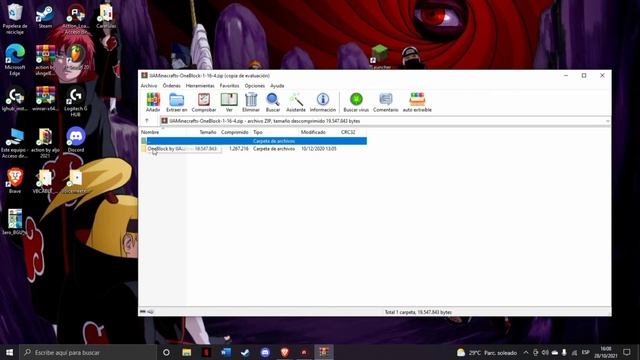This screenshot has height=360, width=640.
Task: Open the Herramientas menu
Action: click(x=200, y=86)
